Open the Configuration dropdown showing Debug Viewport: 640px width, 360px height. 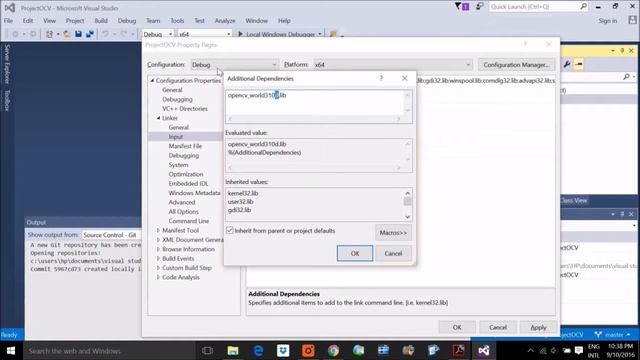tap(234, 64)
